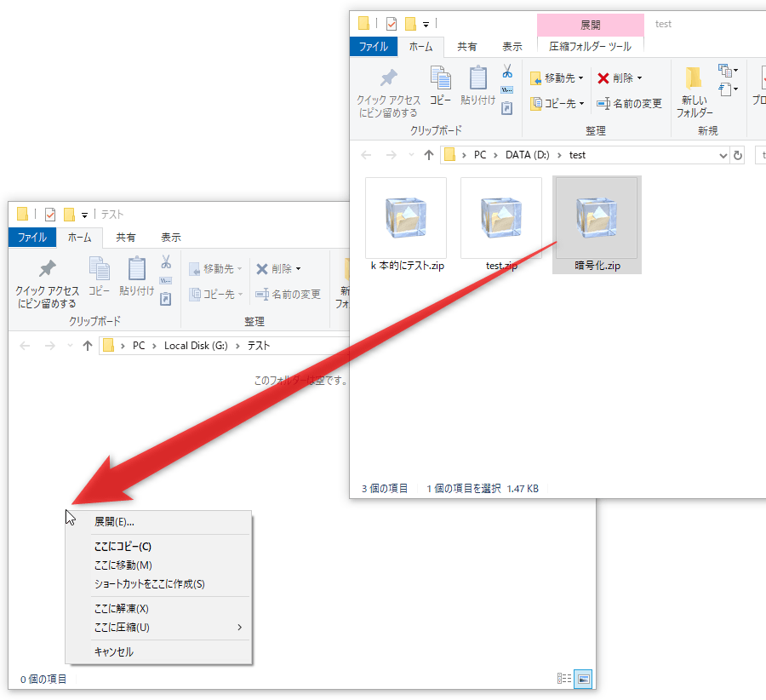
Task: Open quick access toolbar dropdown in テスト window
Action: point(84,215)
